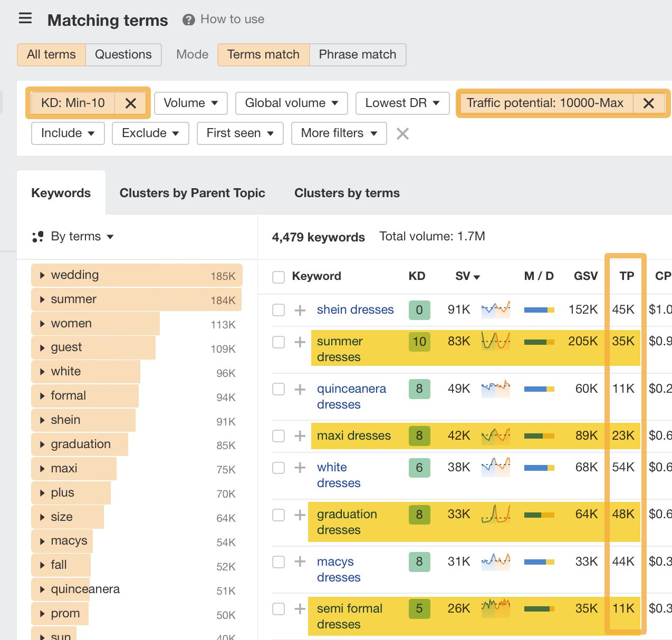
Task: Remove the Traffic potential filter
Action: [x=648, y=103]
